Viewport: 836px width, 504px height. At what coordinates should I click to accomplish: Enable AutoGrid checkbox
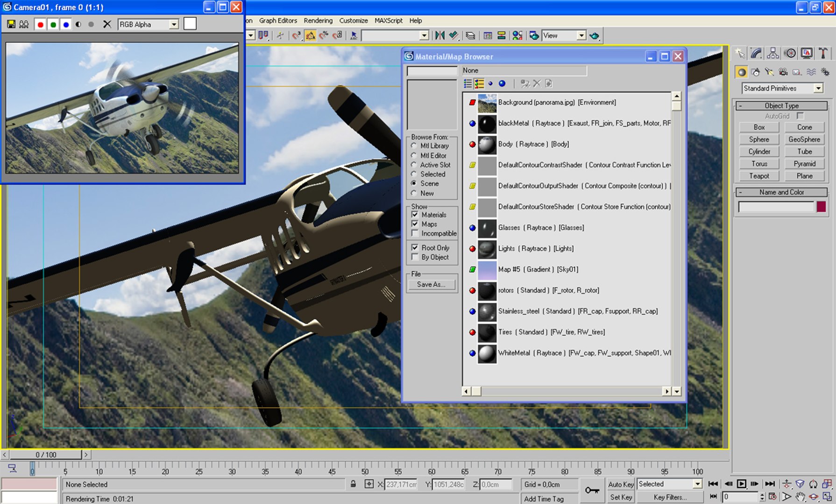point(801,116)
